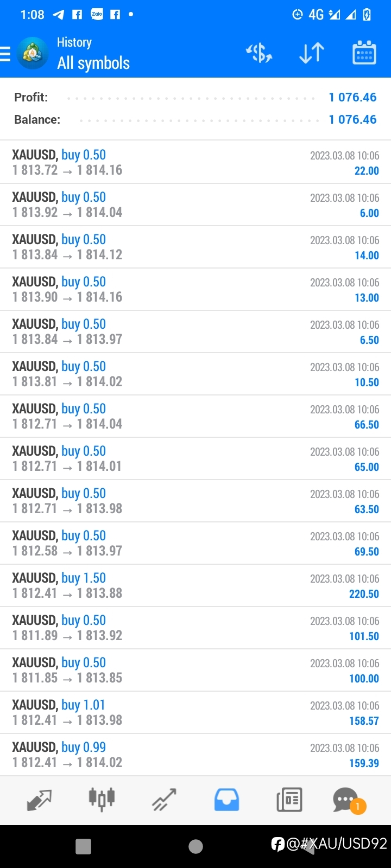Screen dimensions: 391x868
Task: Open the hamburger side menu
Action: click(x=5, y=54)
